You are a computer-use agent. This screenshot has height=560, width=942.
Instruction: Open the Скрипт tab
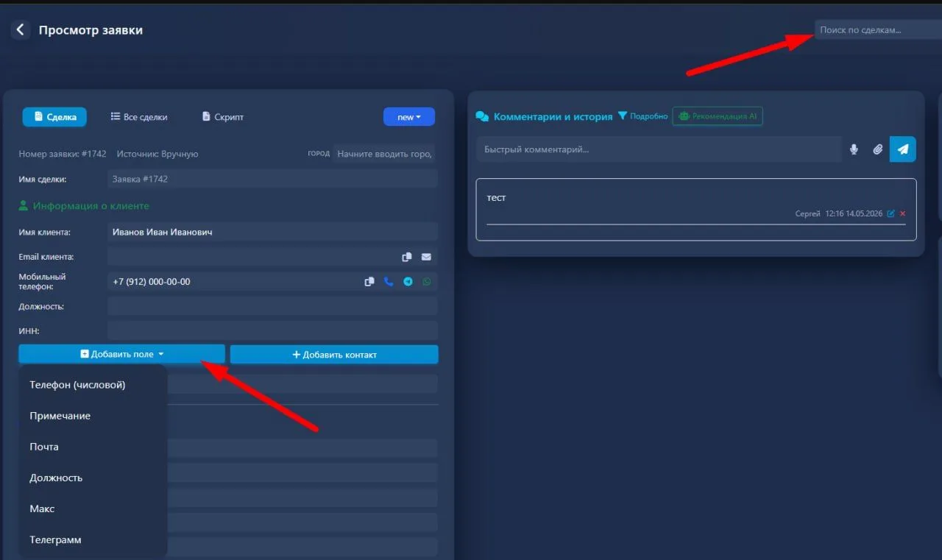pyautogui.click(x=222, y=117)
